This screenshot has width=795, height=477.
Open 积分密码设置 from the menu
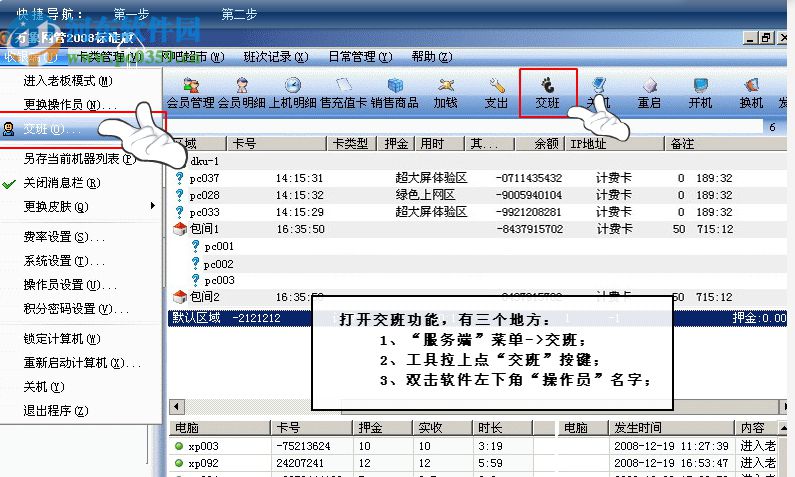(76, 309)
